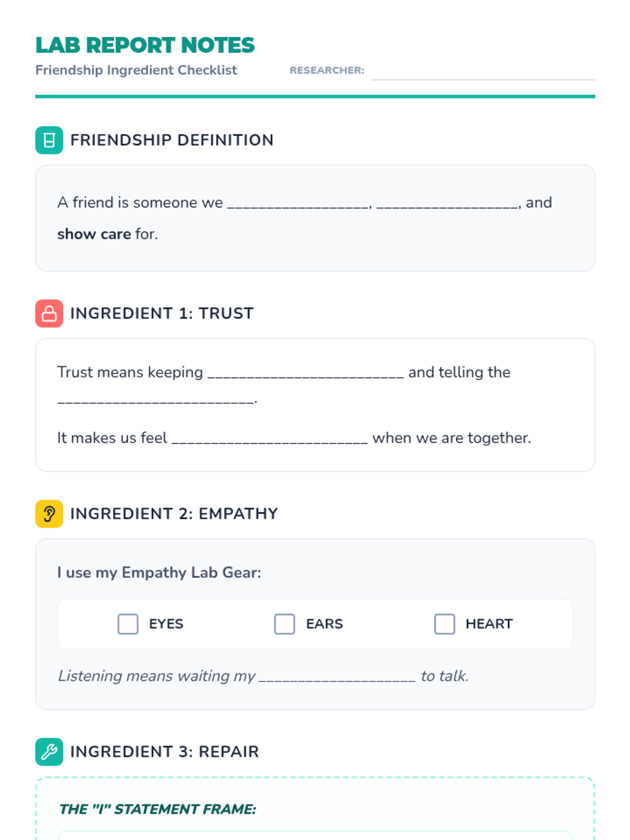This screenshot has width=630, height=840.
Task: Click the "I" Statement Frame label
Action: coord(157,809)
